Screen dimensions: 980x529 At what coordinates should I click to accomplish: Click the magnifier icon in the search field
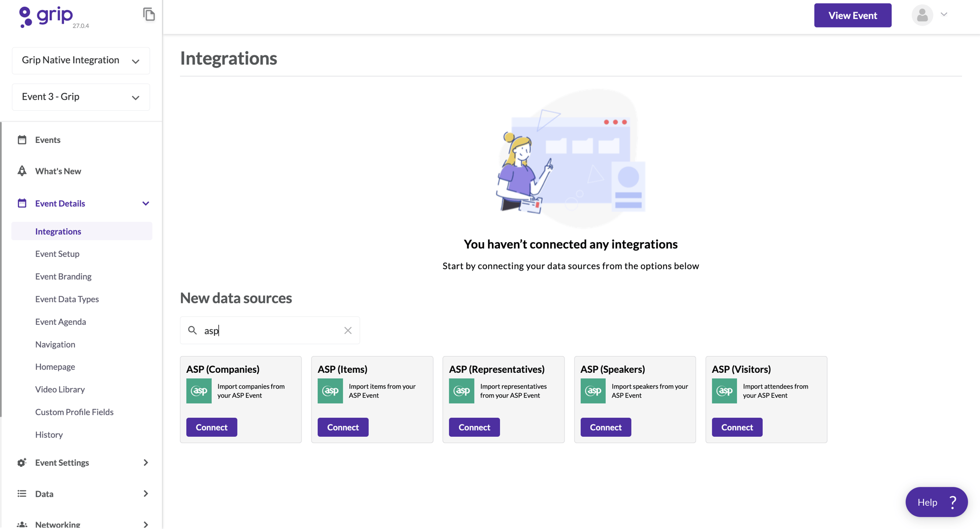click(x=192, y=330)
